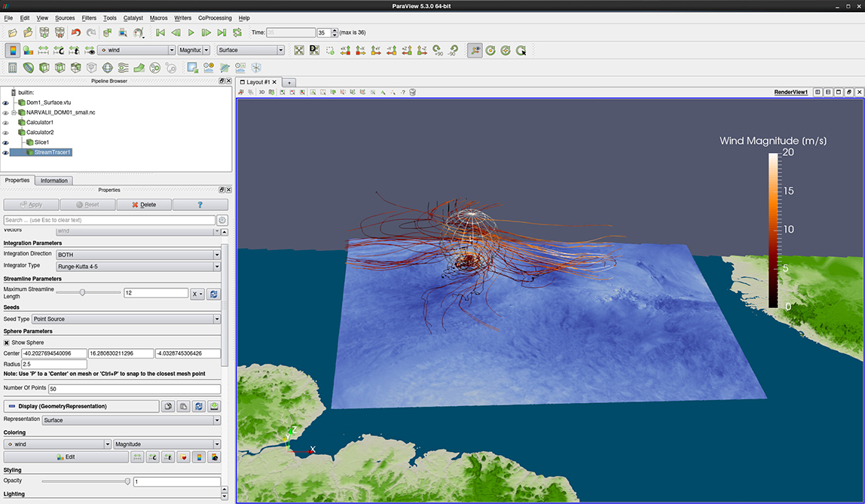Hide the Dom1_Surface.vtu layer

click(6, 102)
